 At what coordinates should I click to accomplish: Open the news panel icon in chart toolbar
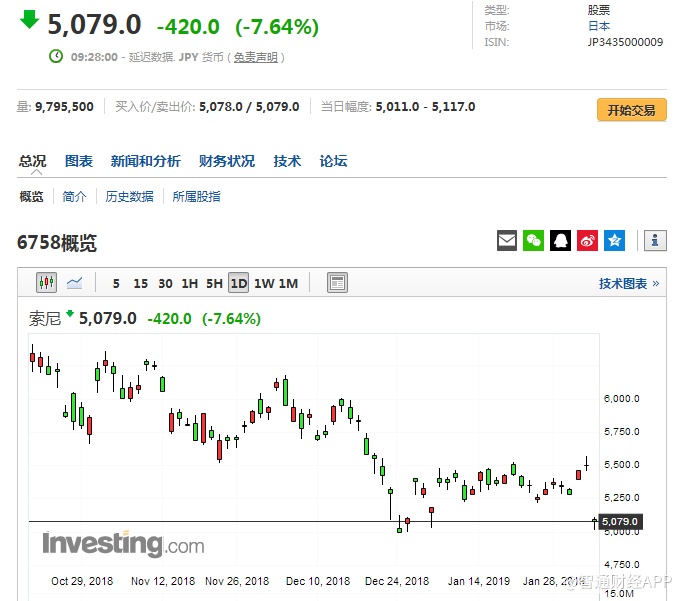pos(337,283)
